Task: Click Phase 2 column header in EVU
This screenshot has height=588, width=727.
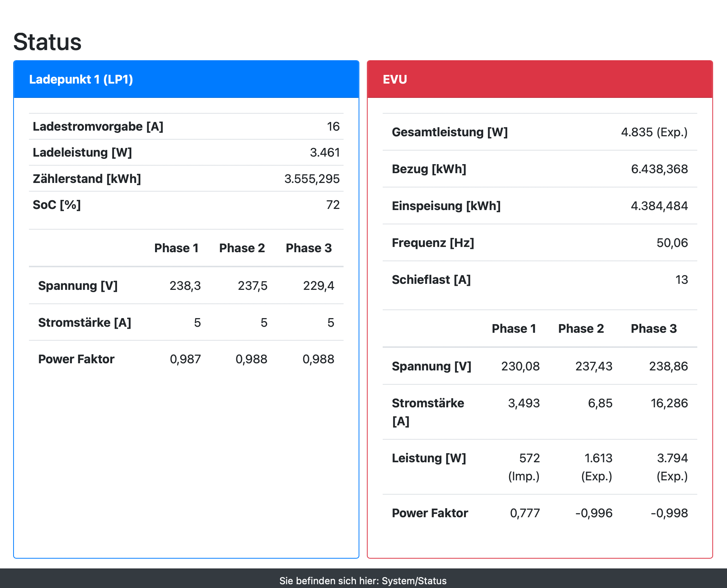Action: (x=581, y=329)
